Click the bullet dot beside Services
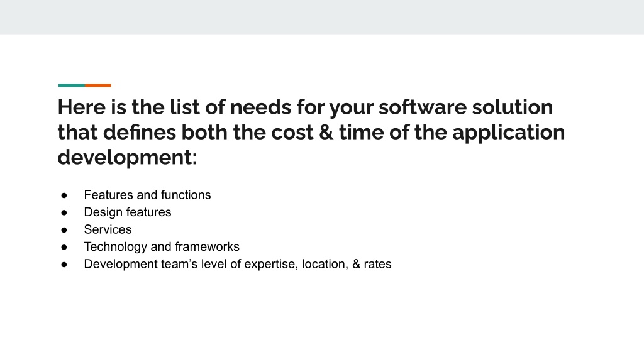 click(64, 230)
